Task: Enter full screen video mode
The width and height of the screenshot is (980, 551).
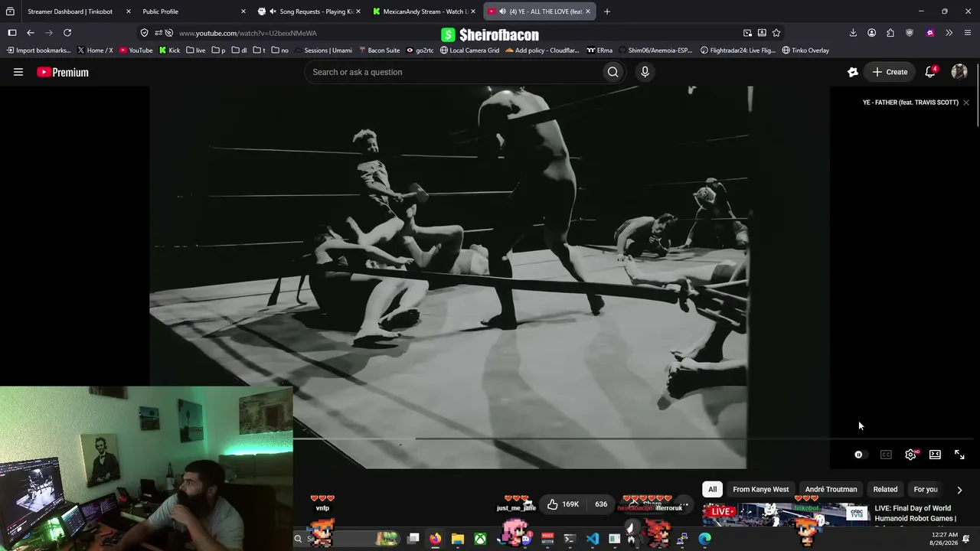Action: coord(959,455)
